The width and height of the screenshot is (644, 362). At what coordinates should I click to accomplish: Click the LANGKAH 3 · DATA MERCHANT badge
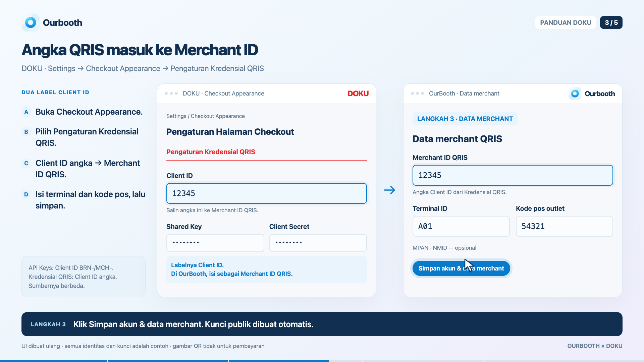coord(465,119)
